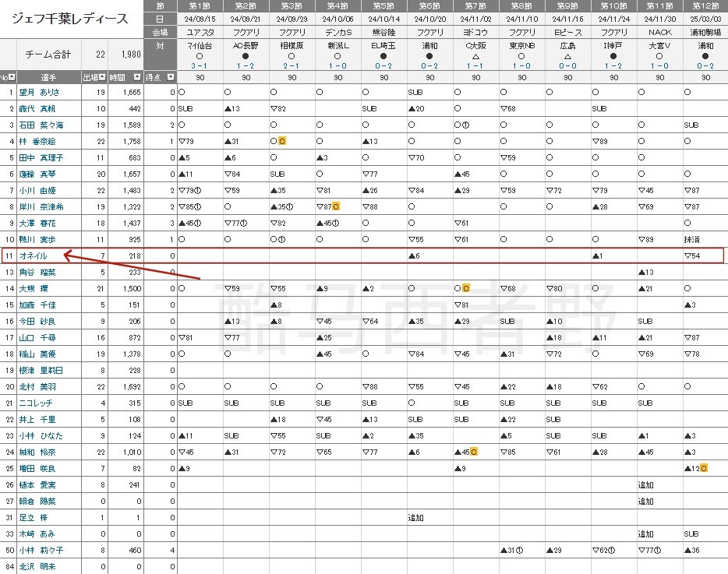Open the 1-2 score link versus AC長野
The height and width of the screenshot is (574, 728).
click(246, 66)
